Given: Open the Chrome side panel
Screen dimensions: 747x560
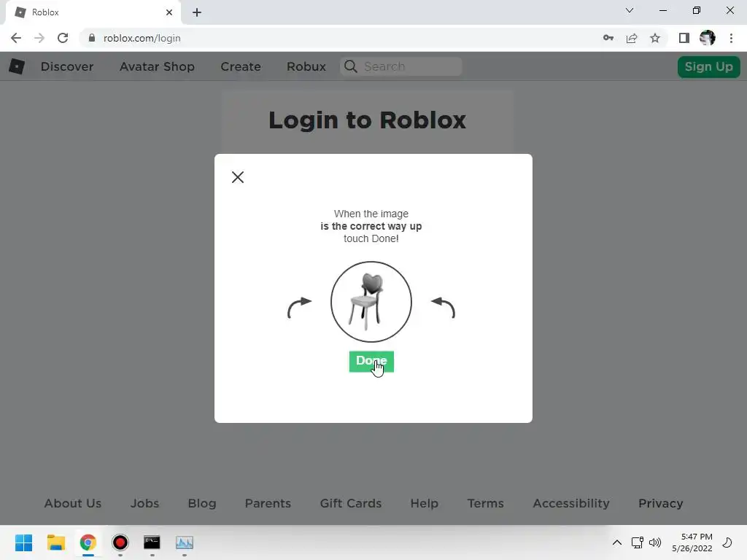Looking at the screenshot, I should pyautogui.click(x=684, y=38).
